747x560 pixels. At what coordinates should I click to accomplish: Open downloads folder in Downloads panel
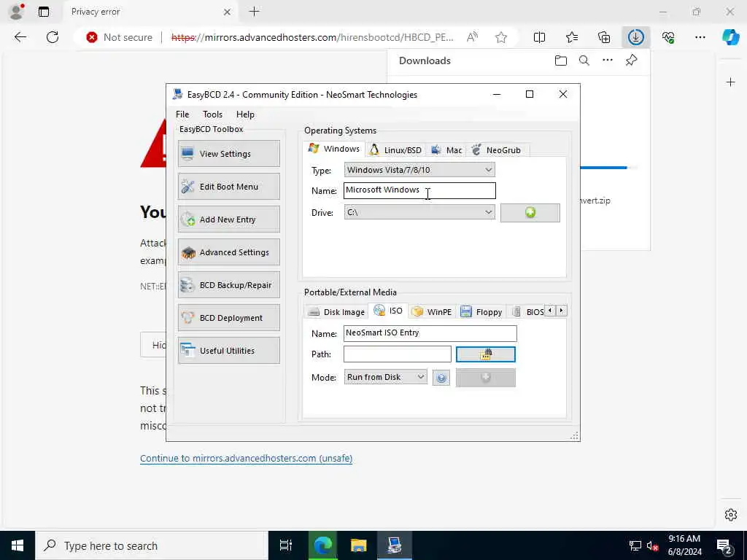point(561,61)
